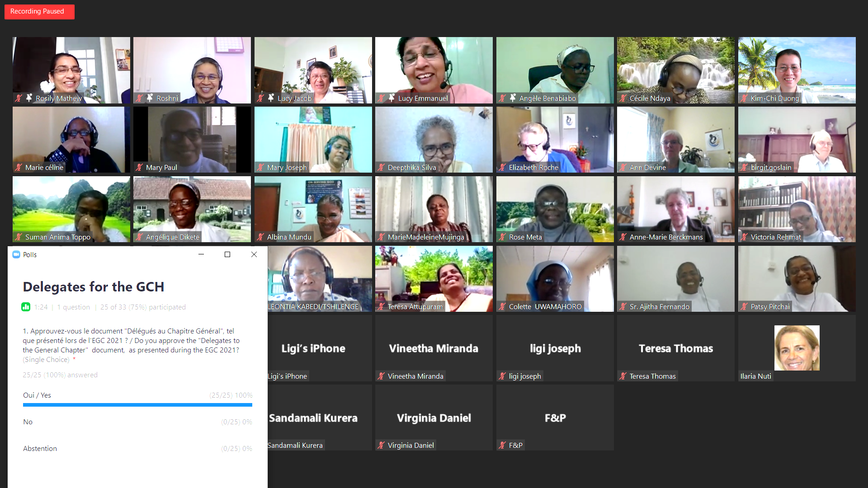This screenshot has width=868, height=488.
Task: Click the green poll chart icon
Action: click(x=26, y=307)
